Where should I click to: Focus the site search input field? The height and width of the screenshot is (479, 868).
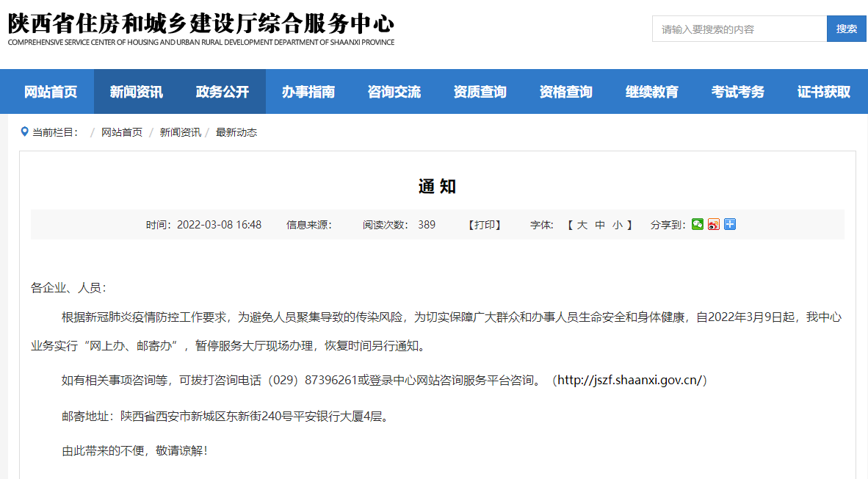pyautogui.click(x=739, y=29)
